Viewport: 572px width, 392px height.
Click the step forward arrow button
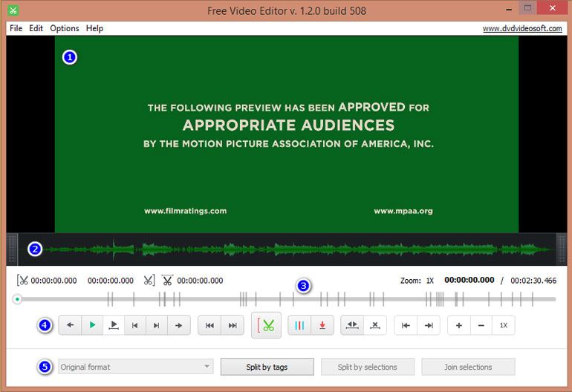click(178, 325)
